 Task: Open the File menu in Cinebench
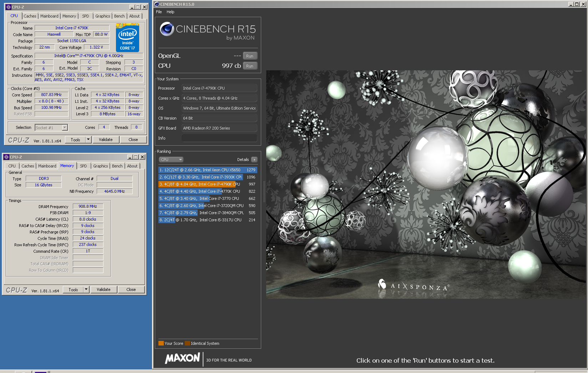(159, 12)
